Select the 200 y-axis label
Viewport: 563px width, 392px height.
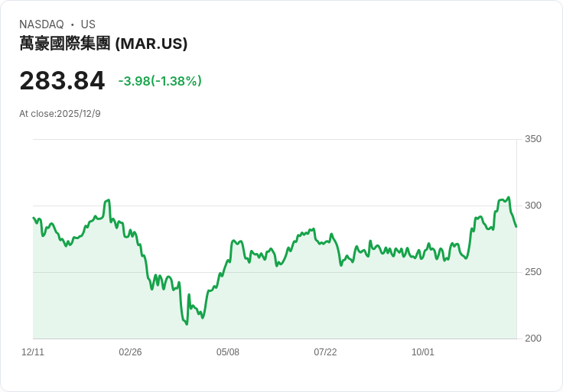point(533,338)
